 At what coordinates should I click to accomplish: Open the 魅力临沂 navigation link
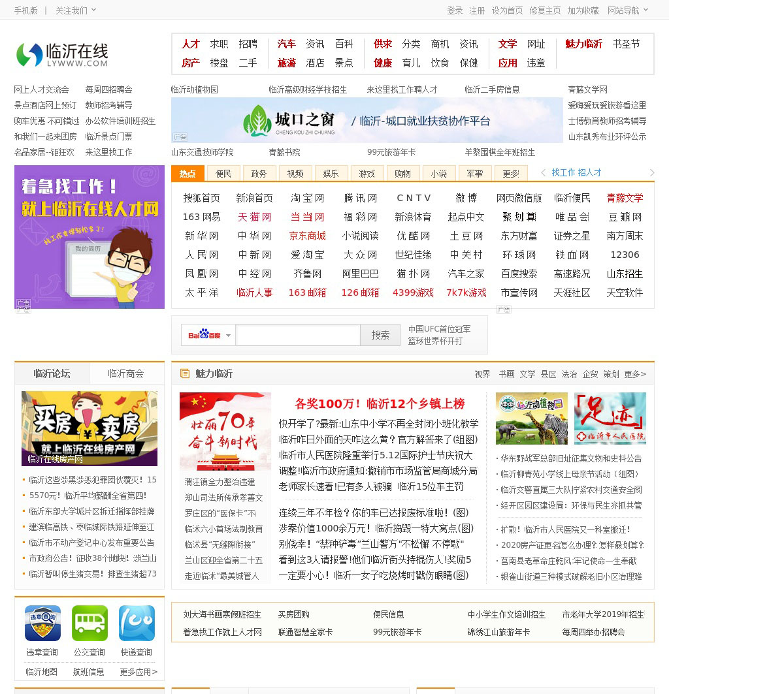pos(584,44)
